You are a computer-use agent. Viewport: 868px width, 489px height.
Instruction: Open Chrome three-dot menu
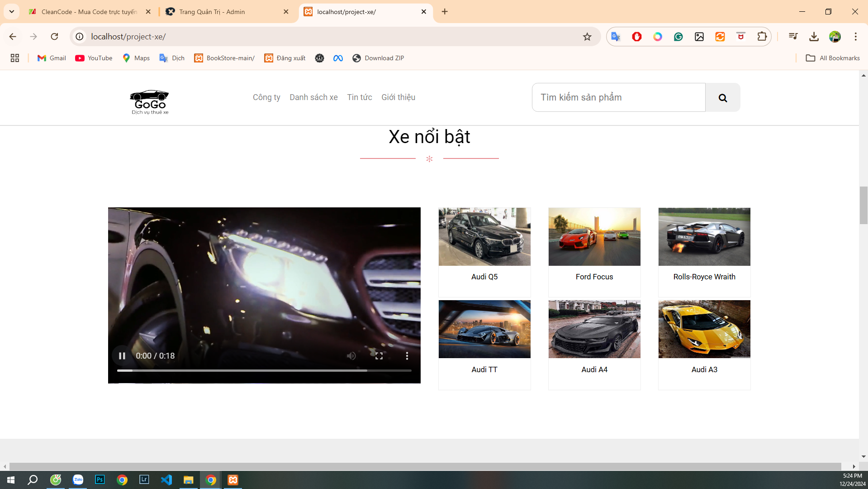pyautogui.click(x=856, y=37)
